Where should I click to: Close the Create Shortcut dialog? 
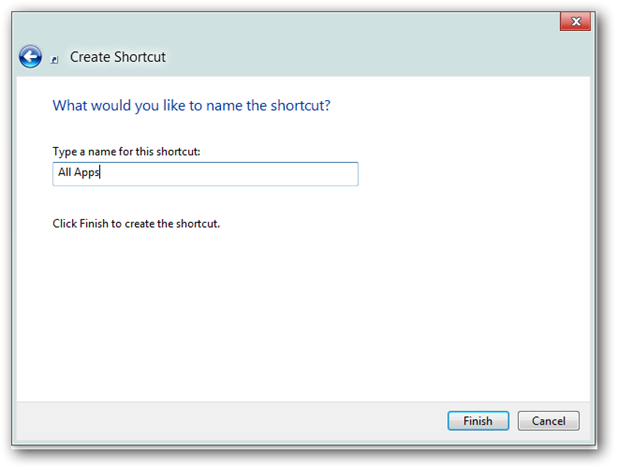click(573, 21)
